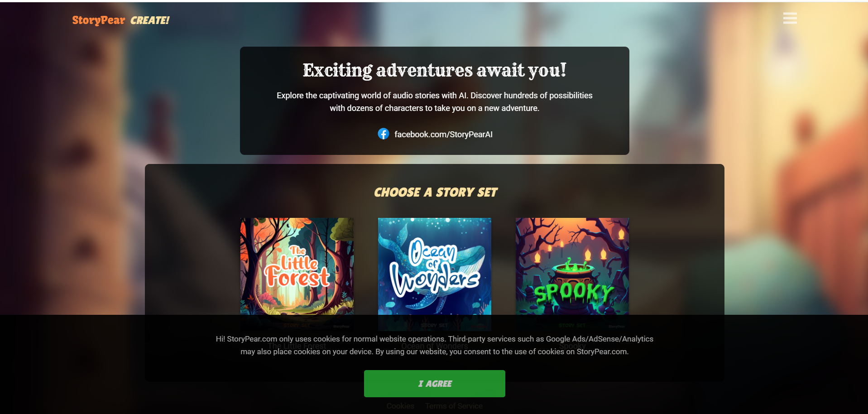Click the blue Facebook logo icon

pos(383,134)
